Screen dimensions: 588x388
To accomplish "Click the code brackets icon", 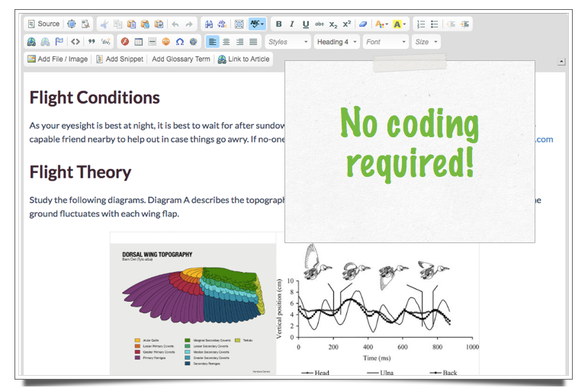I will [76, 42].
